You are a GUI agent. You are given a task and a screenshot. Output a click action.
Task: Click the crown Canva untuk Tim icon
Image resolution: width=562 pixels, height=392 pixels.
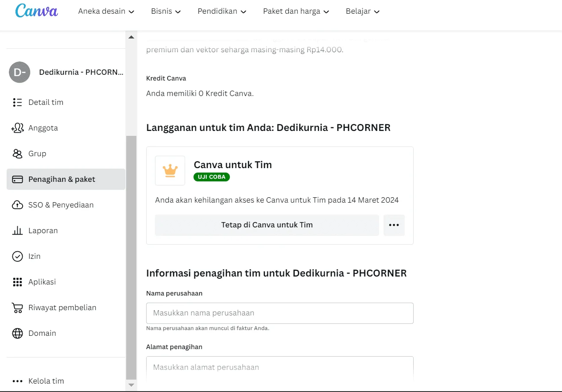[x=170, y=170]
